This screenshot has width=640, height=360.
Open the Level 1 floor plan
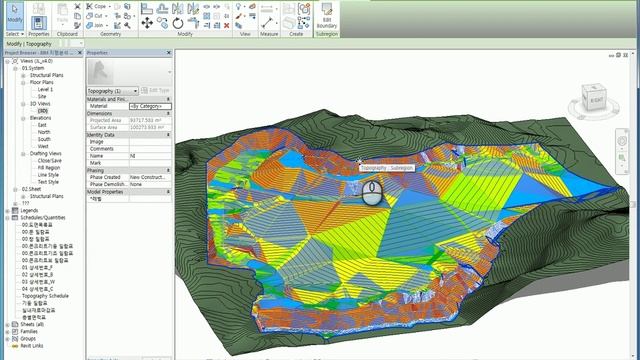coord(45,89)
